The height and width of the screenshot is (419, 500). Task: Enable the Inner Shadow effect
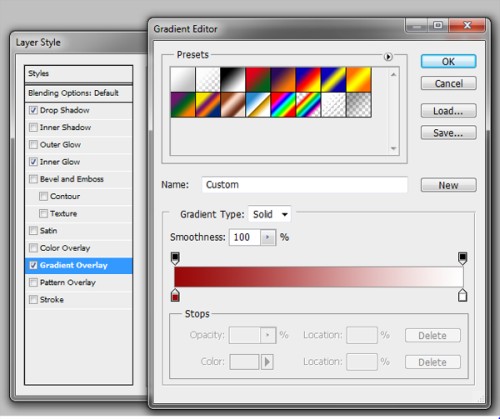(33, 127)
